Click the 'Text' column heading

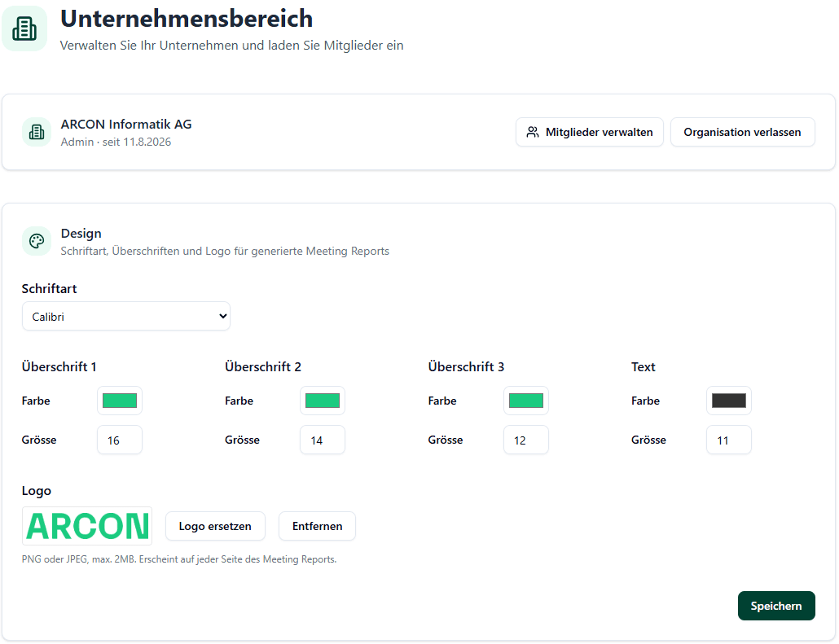(x=644, y=367)
